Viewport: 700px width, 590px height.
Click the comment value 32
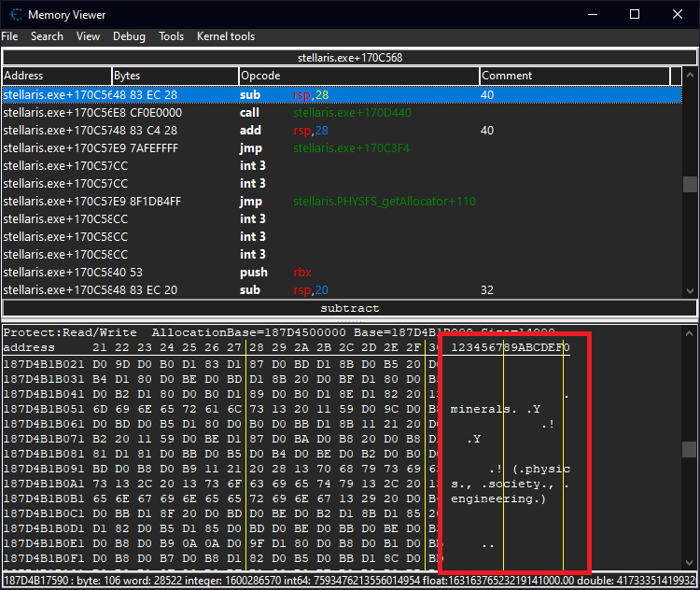pyautogui.click(x=487, y=289)
